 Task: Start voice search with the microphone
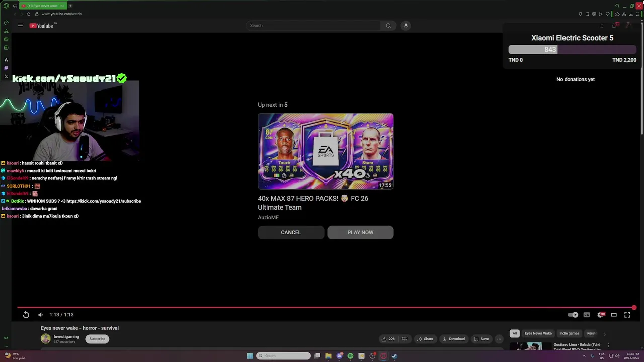click(406, 26)
